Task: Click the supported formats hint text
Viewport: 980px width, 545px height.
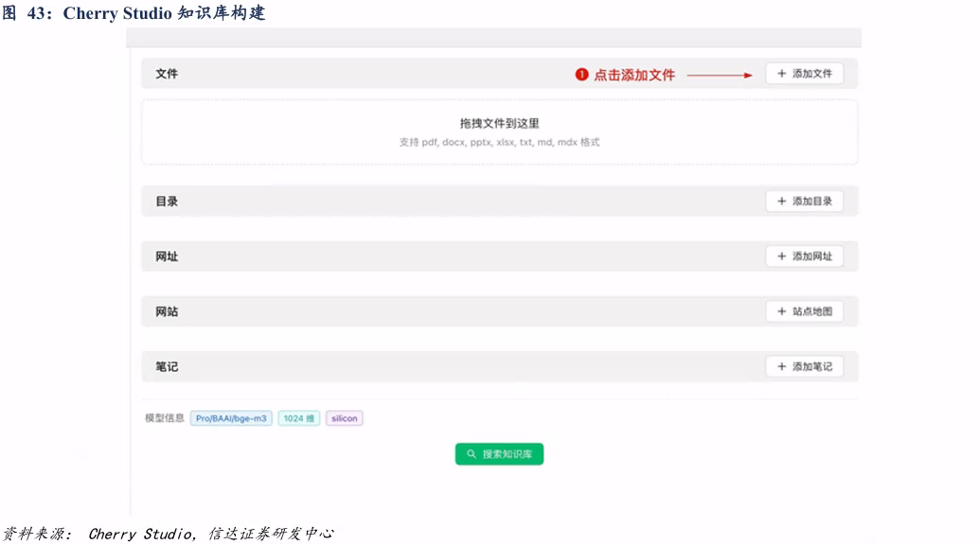Action: [x=499, y=143]
